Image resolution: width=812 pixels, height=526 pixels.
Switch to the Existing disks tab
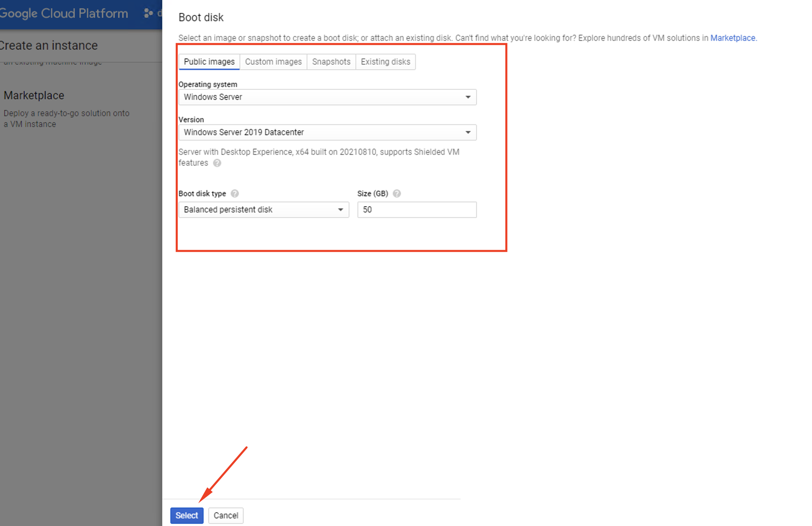coord(386,62)
